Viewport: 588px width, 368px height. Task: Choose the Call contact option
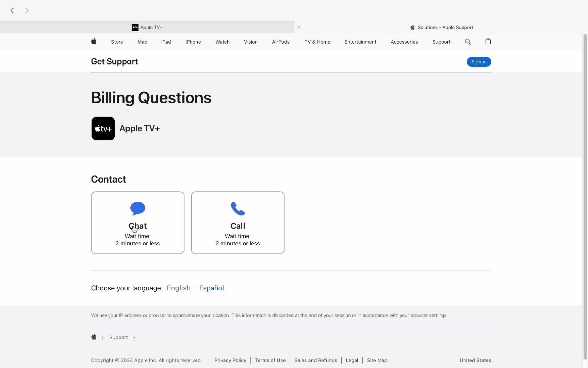point(238,223)
